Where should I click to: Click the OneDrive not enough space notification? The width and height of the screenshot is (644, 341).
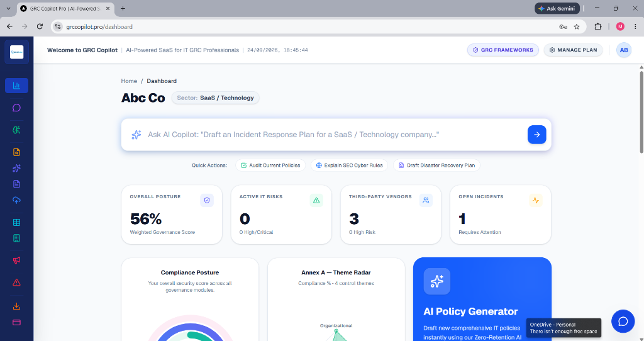pyautogui.click(x=564, y=328)
